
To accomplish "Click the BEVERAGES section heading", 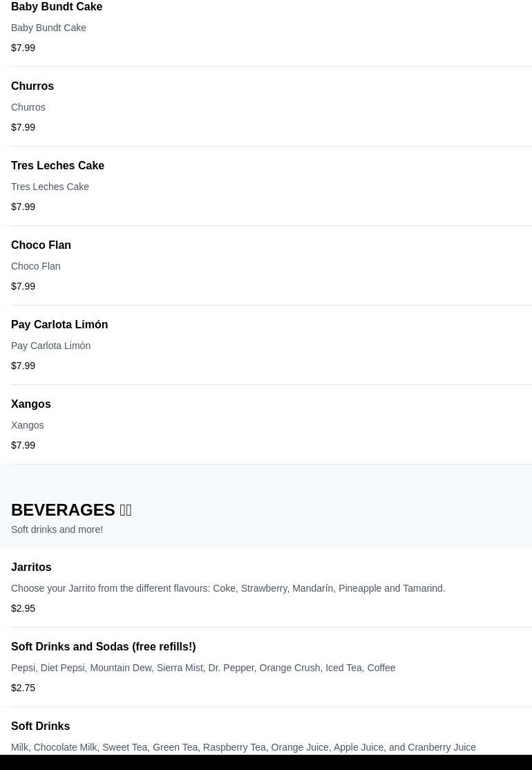I will pos(63,509).
